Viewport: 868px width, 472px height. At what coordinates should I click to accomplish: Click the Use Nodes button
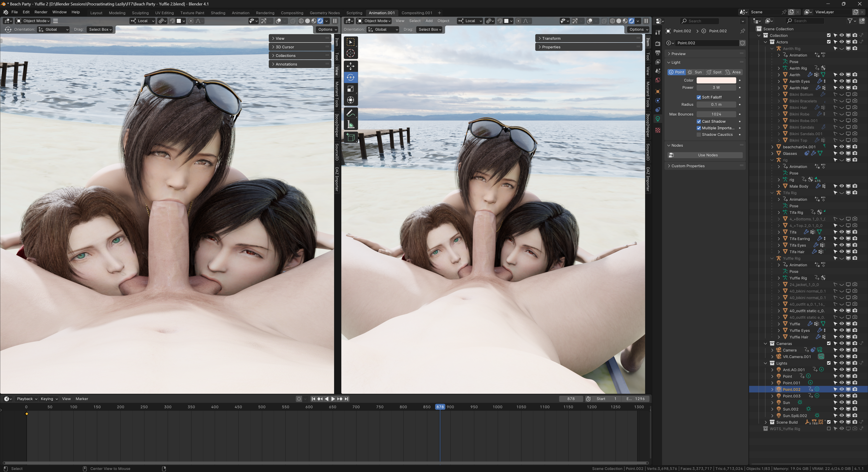(x=705, y=155)
